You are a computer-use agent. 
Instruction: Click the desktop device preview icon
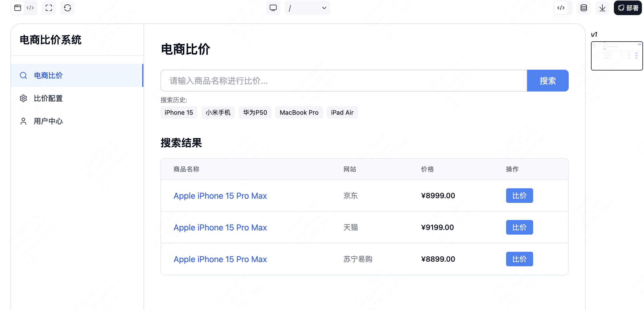pos(273,8)
